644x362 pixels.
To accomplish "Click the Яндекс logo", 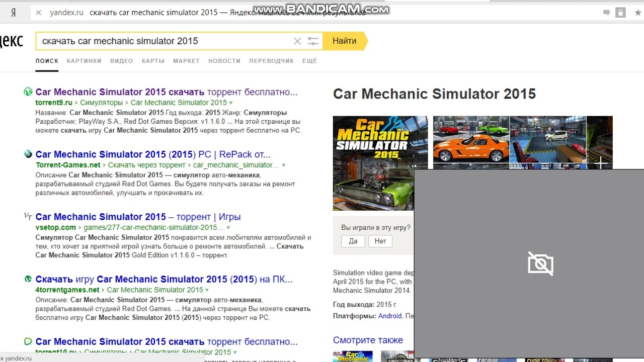I will pos(12,41).
